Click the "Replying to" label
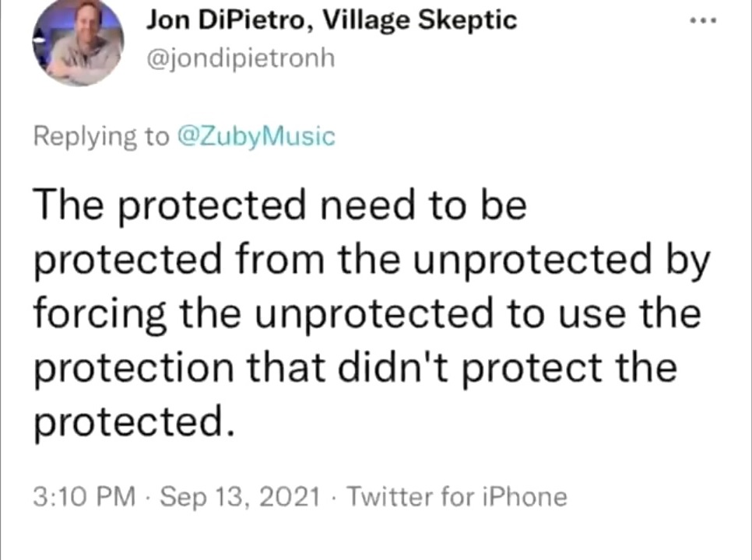 pos(100,136)
